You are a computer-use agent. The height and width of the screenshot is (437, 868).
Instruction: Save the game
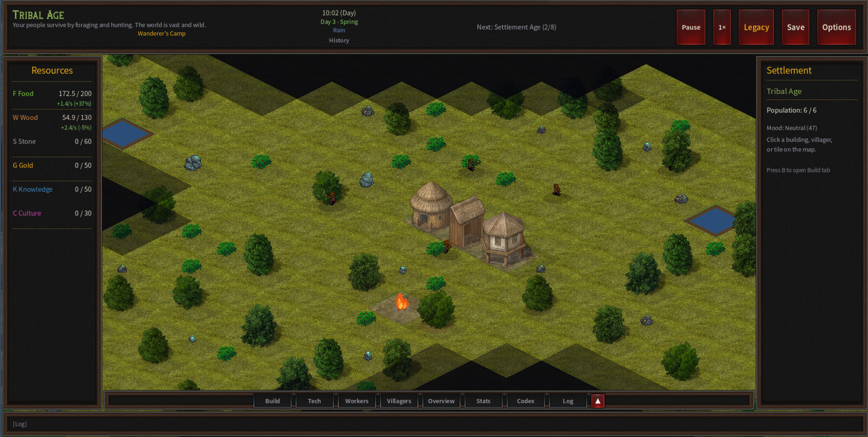pyautogui.click(x=795, y=27)
